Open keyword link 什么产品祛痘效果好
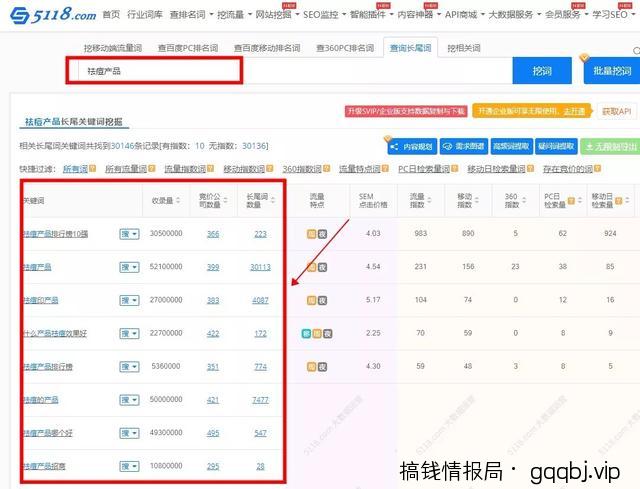This screenshot has height=489, width=640. click(x=55, y=333)
